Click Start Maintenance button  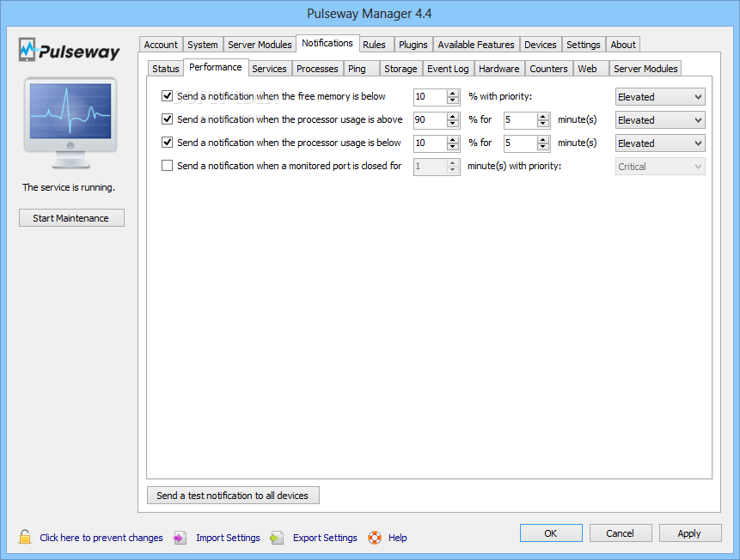[x=71, y=218]
